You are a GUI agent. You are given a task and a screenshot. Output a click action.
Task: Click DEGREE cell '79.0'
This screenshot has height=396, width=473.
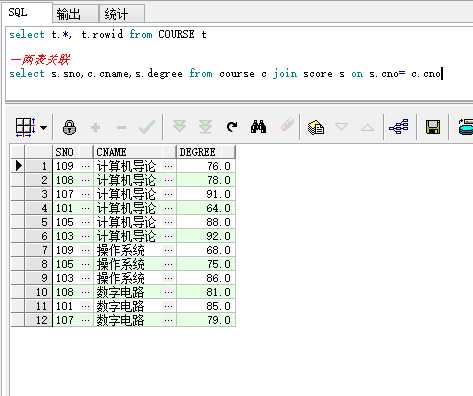tap(206, 320)
